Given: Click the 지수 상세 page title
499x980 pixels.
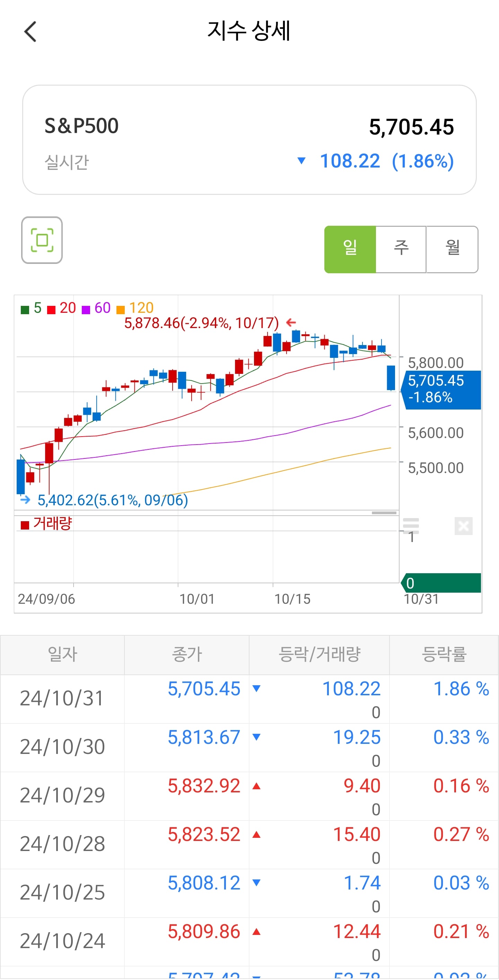Looking at the screenshot, I should pyautogui.click(x=249, y=31).
